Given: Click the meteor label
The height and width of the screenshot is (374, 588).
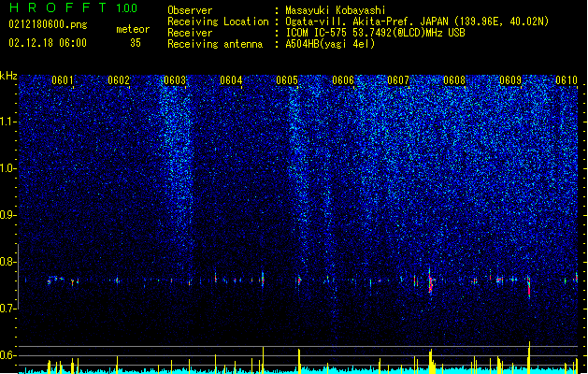Looking at the screenshot, I should tap(133, 29).
